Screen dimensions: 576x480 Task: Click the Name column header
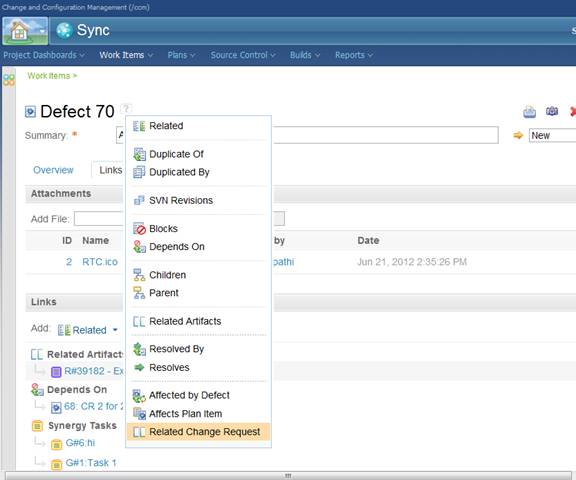[x=96, y=241]
